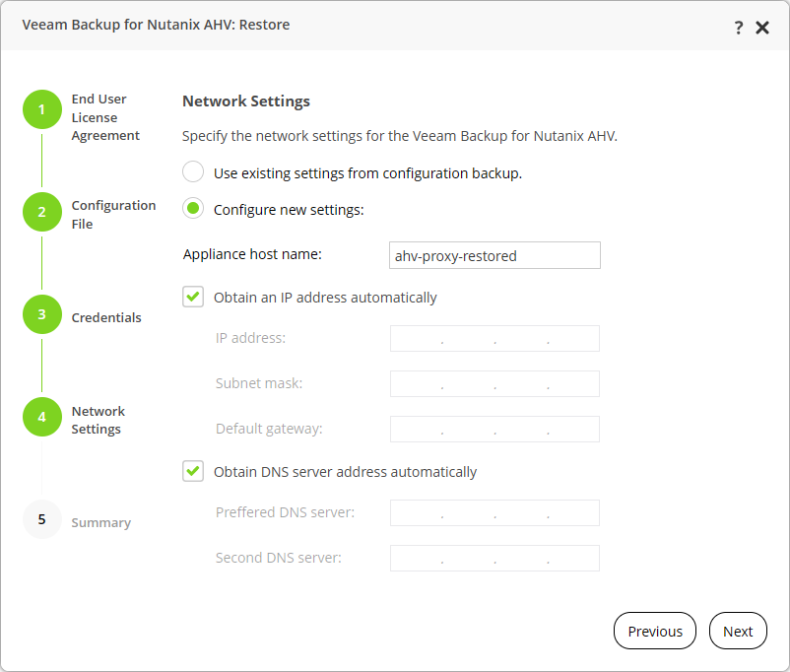The image size is (790, 672).
Task: Edit Appliance host name field
Action: point(494,255)
